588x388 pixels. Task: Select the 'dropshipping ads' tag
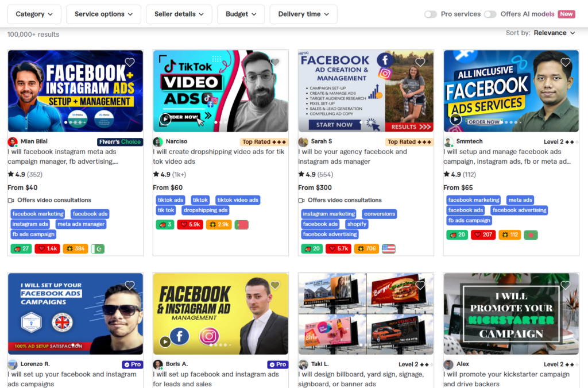[x=206, y=210]
